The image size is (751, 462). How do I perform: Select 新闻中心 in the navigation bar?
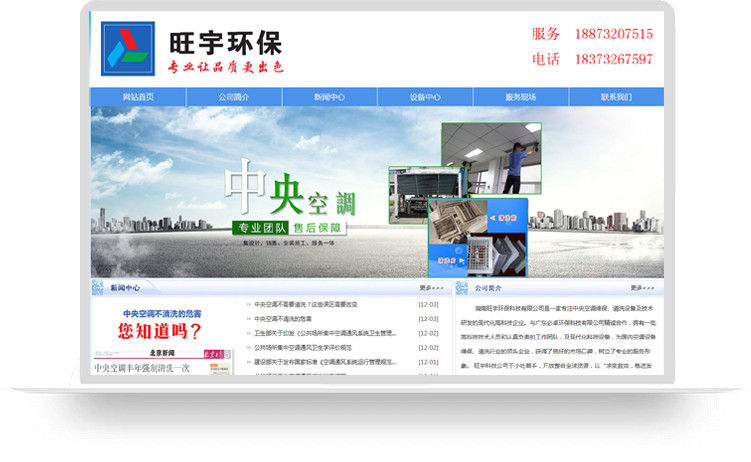[x=329, y=97]
